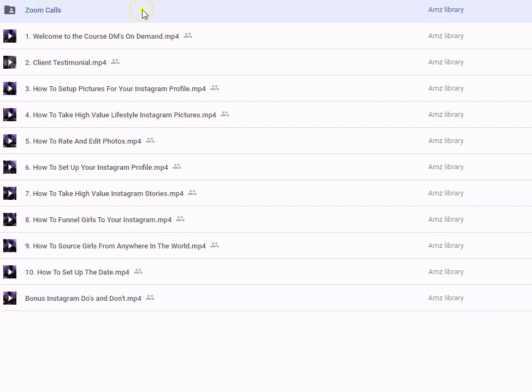
Task: Open the Zoom Calls shared folder icon
Action: click(x=10, y=10)
